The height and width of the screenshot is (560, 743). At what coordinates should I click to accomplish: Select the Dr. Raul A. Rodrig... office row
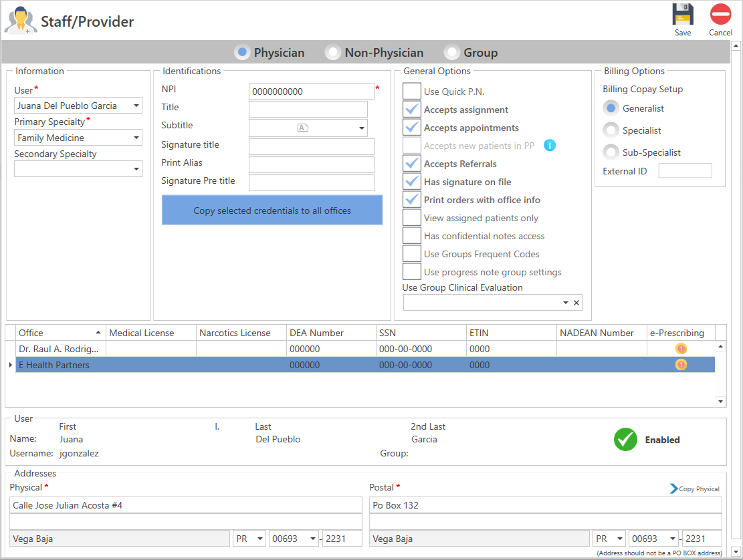click(x=365, y=349)
